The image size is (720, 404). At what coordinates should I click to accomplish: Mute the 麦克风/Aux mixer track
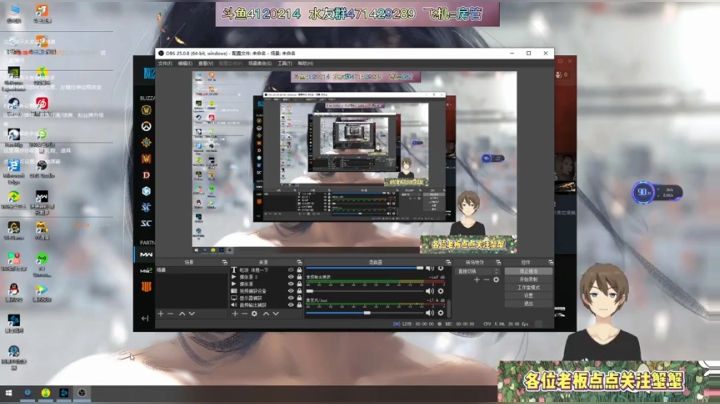pos(429,313)
